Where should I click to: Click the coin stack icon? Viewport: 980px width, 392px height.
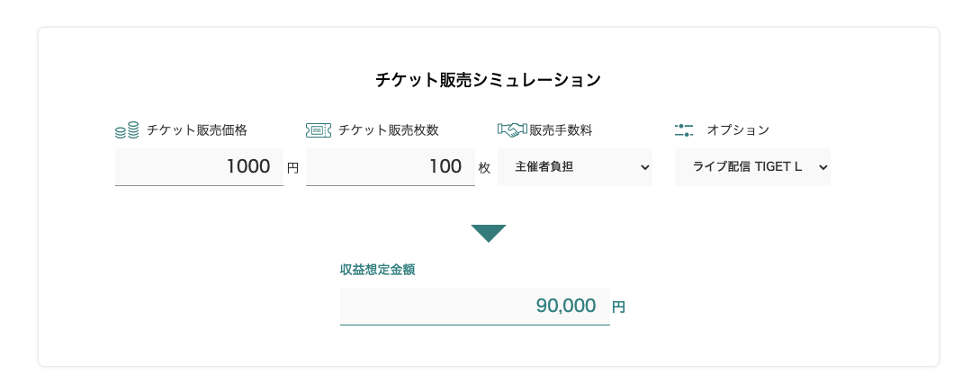pos(127,130)
